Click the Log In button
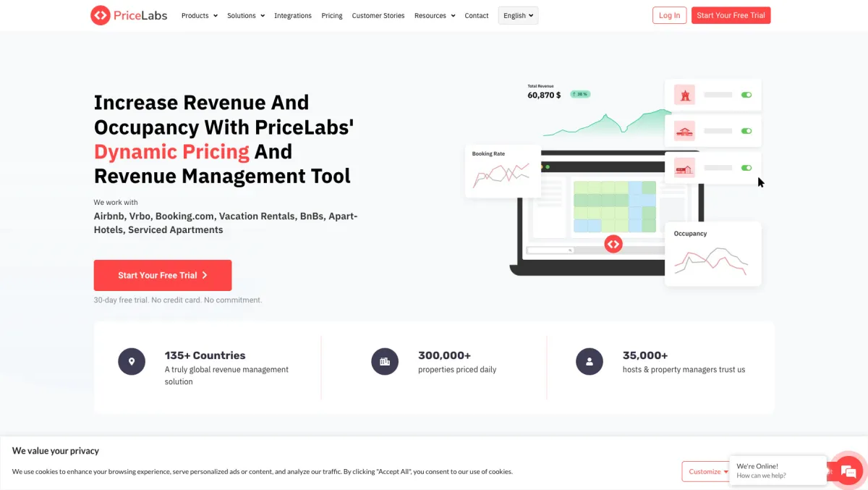Screen dimensions: 868x490 pos(669,15)
